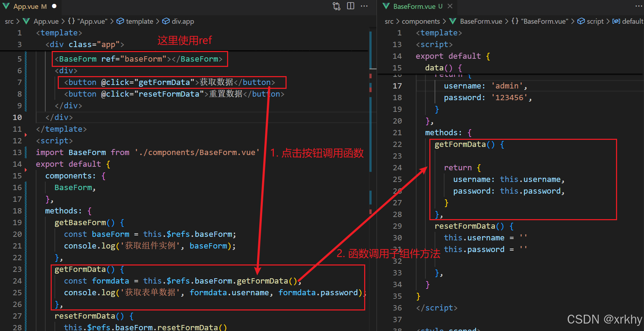Screen dimensions: 644x331
Task: Open BaseForm.vue file breadcrumb
Action: point(476,21)
